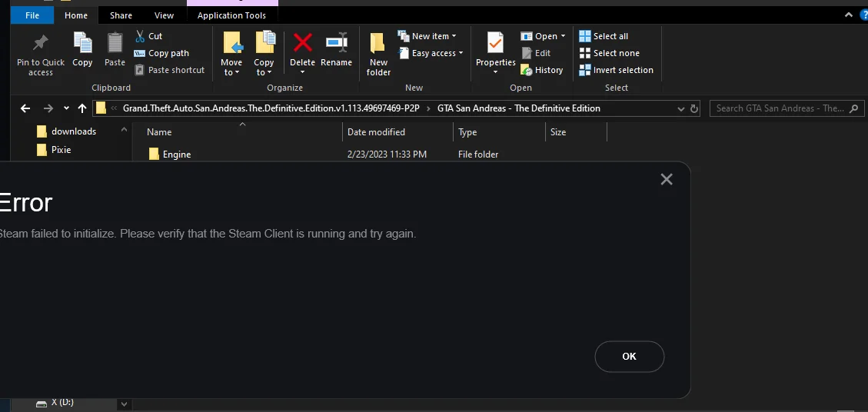
Task: Click the Rename icon
Action: 336,42
